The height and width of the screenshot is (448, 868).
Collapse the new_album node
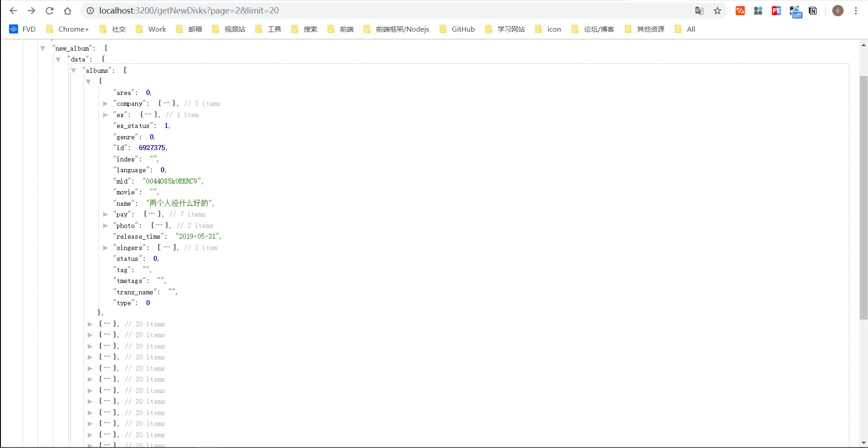click(x=42, y=48)
